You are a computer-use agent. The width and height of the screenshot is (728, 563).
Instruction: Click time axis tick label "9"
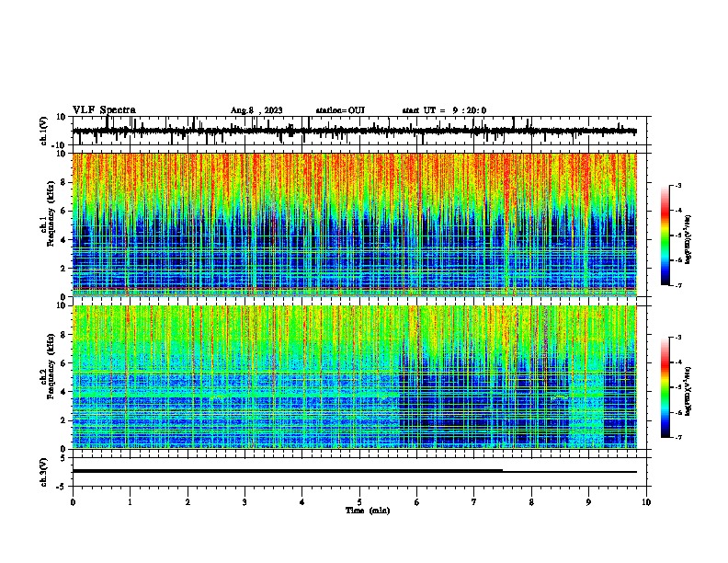pos(588,502)
